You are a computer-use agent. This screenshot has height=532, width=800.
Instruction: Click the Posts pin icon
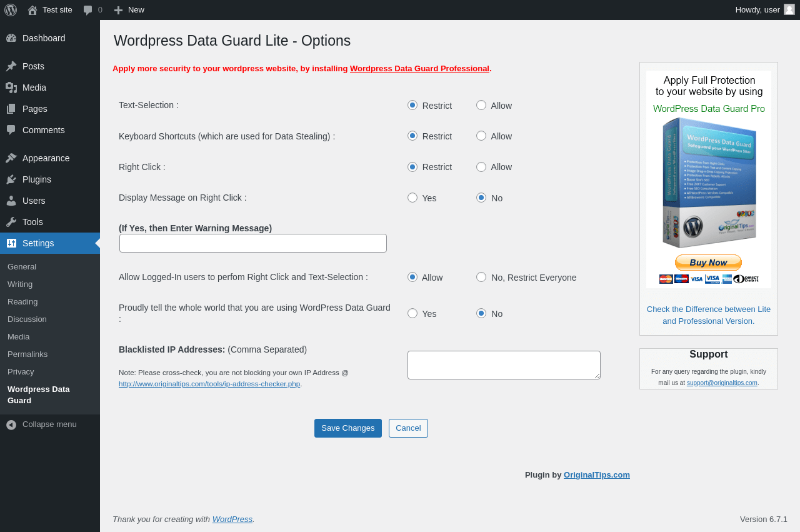pyautogui.click(x=11, y=66)
